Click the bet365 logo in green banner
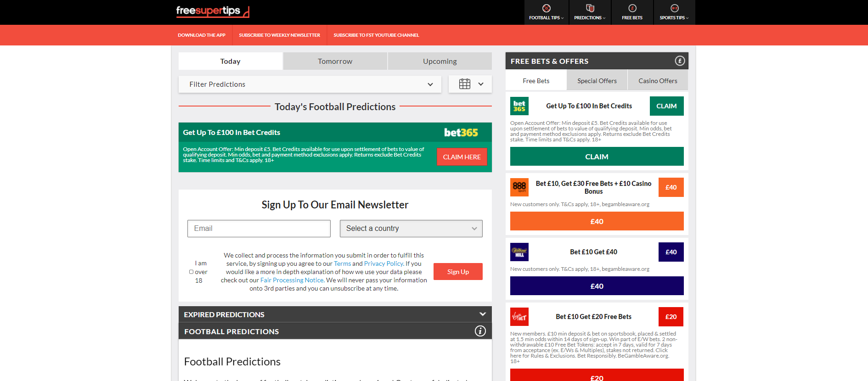This screenshot has width=868, height=381. (x=461, y=133)
